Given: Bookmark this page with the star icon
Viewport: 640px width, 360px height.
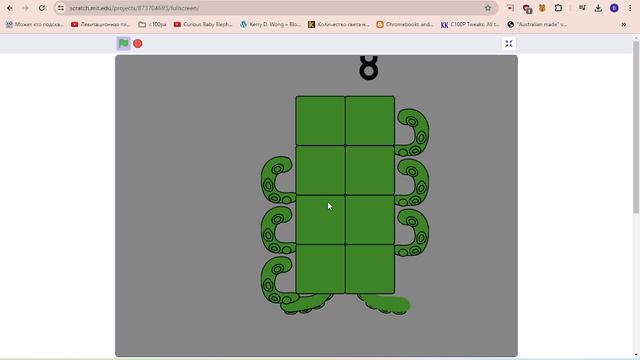Looking at the screenshot, I should [x=488, y=8].
